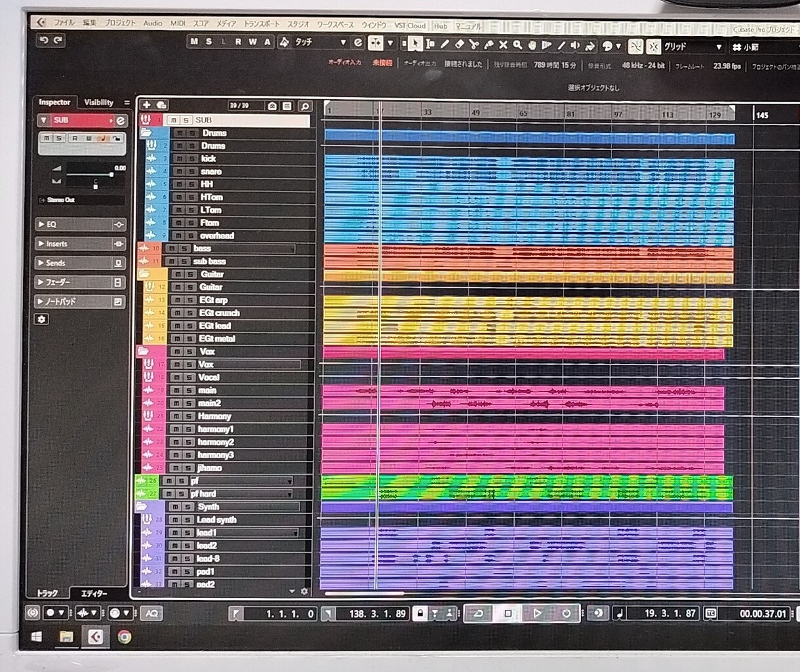Click the Play transport button
Screen dimensions: 800x672
pyautogui.click(x=537, y=614)
